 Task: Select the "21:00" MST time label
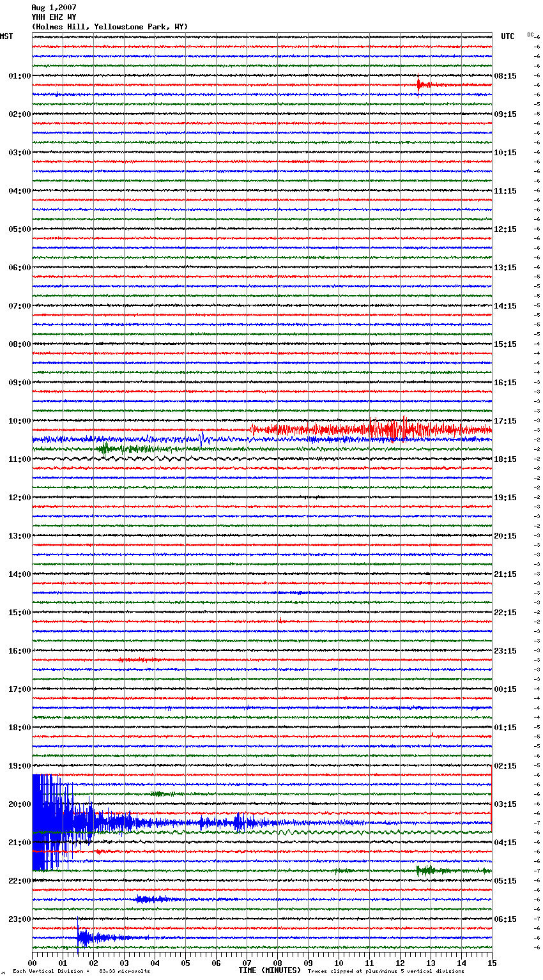coord(20,843)
